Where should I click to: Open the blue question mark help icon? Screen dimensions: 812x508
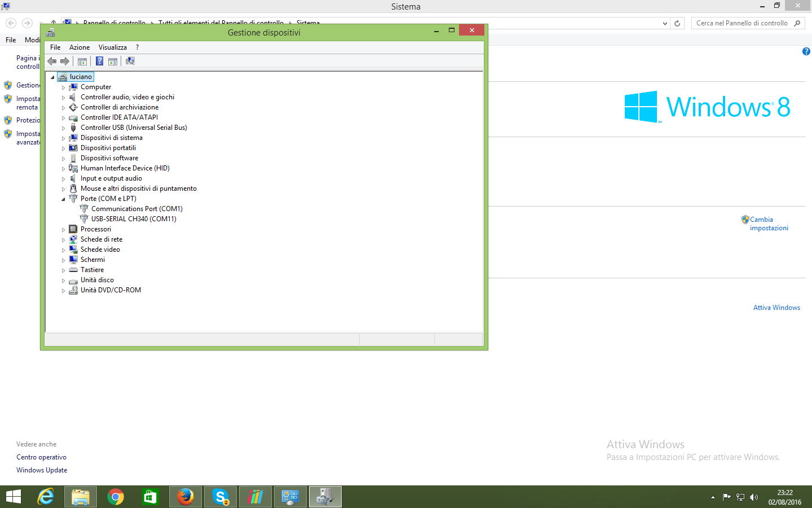click(99, 61)
